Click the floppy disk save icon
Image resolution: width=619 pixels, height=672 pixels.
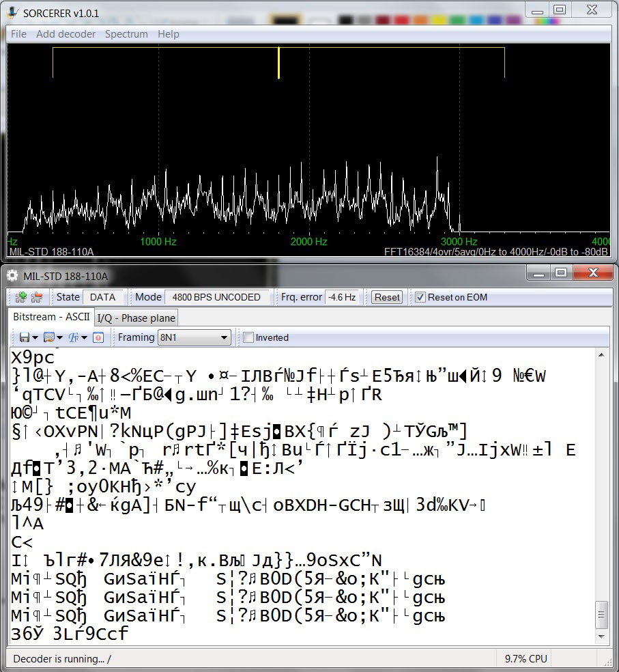(25, 338)
